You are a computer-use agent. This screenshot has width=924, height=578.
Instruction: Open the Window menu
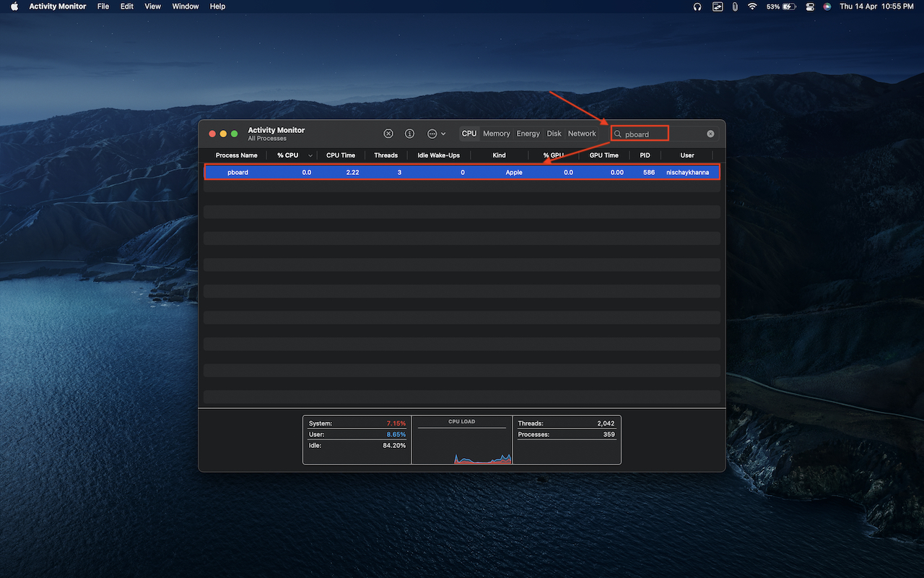[x=186, y=7]
